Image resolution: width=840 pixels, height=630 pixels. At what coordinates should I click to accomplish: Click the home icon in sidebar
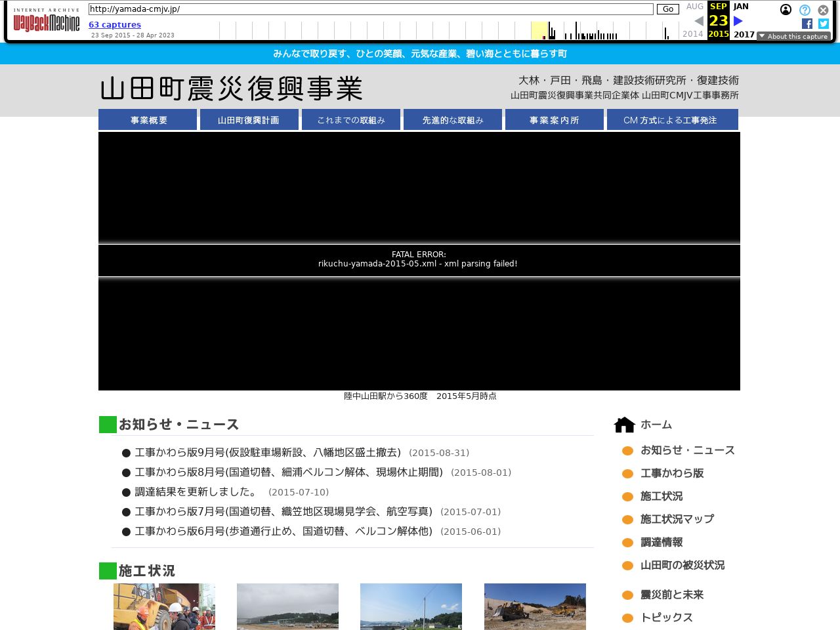click(624, 425)
